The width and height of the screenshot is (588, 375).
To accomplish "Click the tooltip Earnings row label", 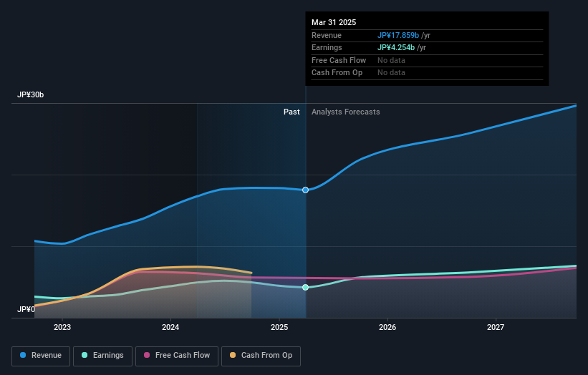I will (x=327, y=47).
